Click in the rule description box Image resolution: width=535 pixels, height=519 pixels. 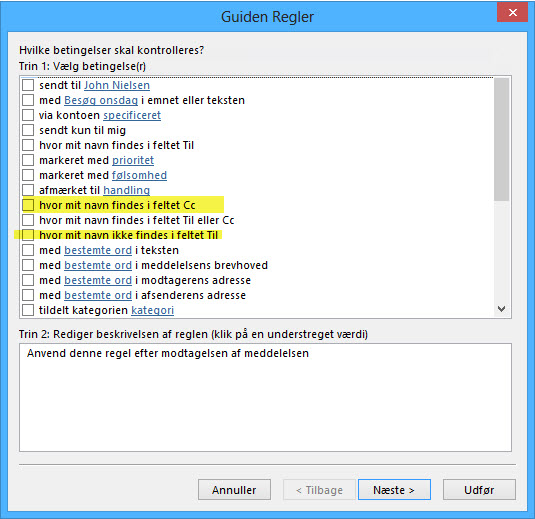[265, 398]
